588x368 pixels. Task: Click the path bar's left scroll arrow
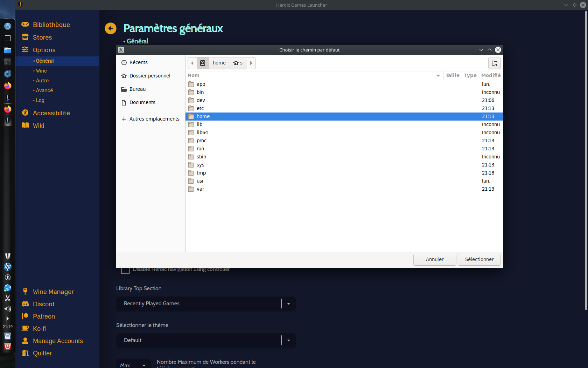click(x=192, y=63)
